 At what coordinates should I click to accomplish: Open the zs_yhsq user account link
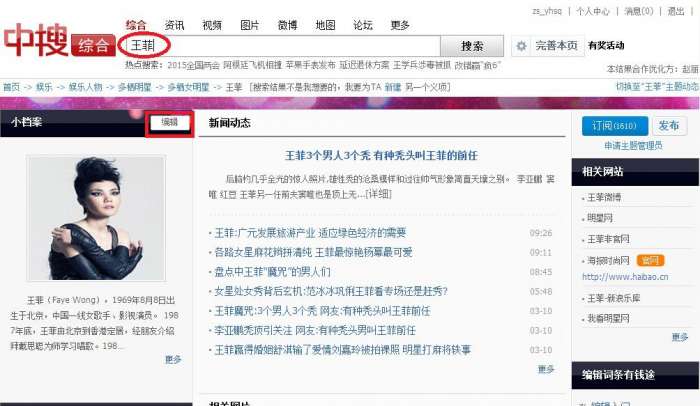[x=547, y=11]
